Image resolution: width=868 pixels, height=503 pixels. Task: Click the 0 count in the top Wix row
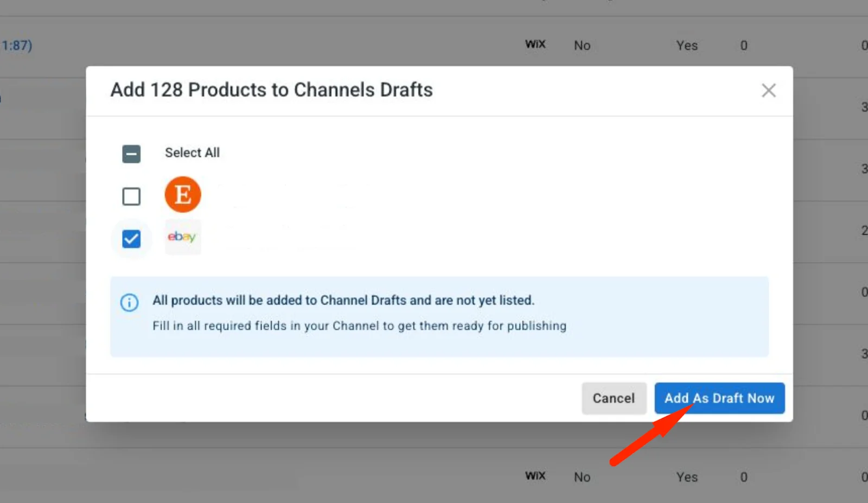pos(743,45)
